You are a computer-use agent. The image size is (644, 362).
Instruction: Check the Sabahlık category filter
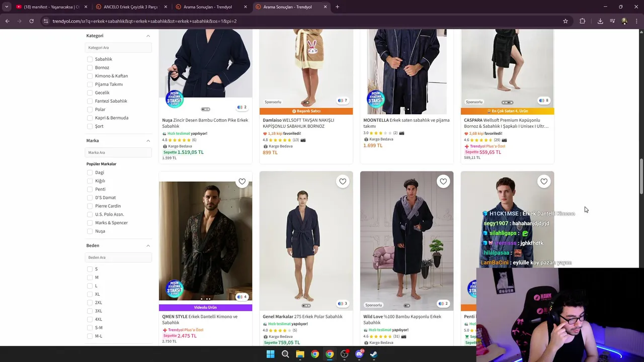90,59
